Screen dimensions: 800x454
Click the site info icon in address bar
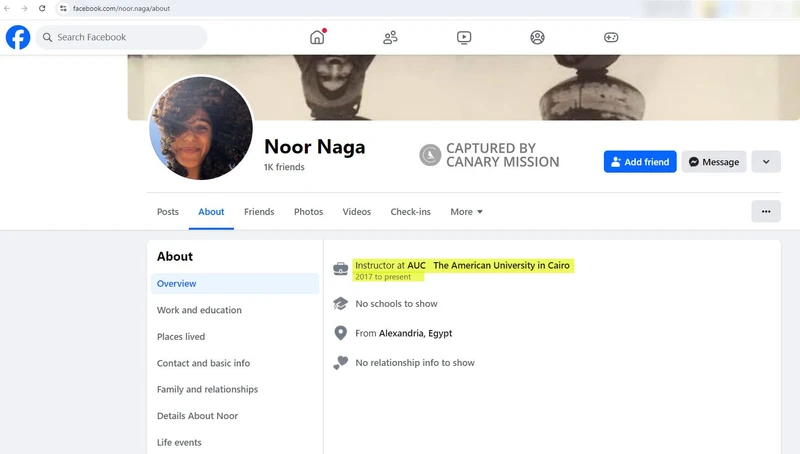[63, 8]
